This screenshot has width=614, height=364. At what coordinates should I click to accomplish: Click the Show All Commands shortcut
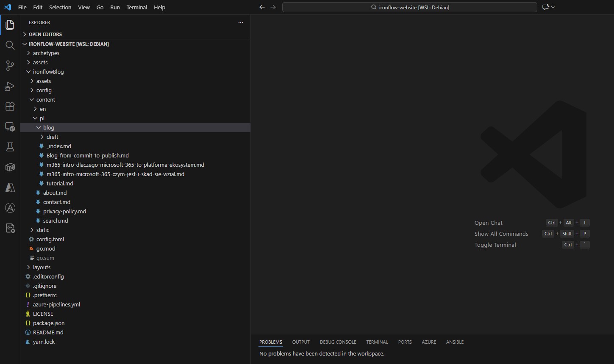(x=501, y=234)
